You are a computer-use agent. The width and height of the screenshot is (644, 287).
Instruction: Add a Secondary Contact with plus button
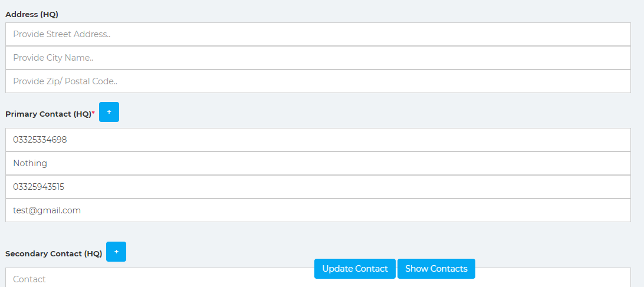point(116,252)
